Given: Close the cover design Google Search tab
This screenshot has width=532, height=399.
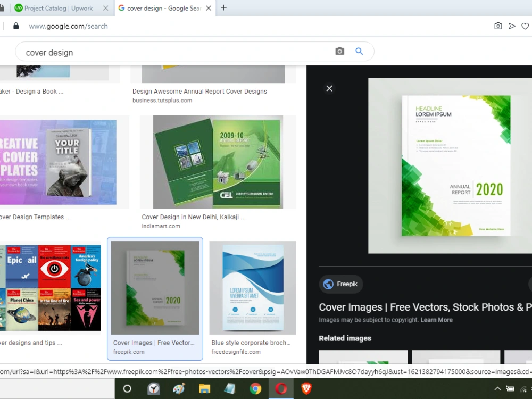Looking at the screenshot, I should [x=209, y=8].
